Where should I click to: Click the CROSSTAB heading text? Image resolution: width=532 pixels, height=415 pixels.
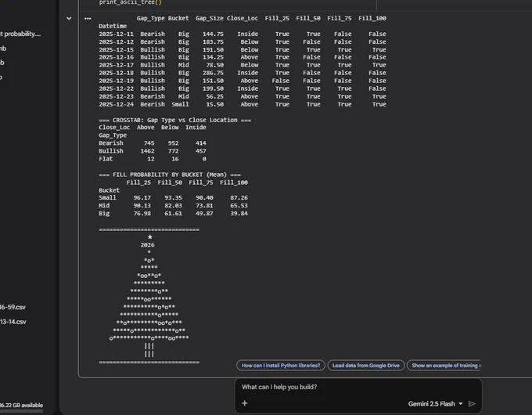pyautogui.click(x=174, y=120)
